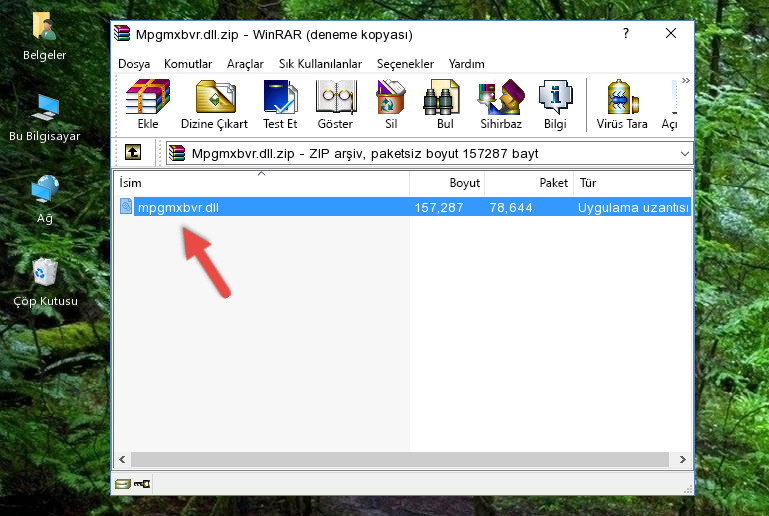Open the Yardım menu

pos(466,64)
